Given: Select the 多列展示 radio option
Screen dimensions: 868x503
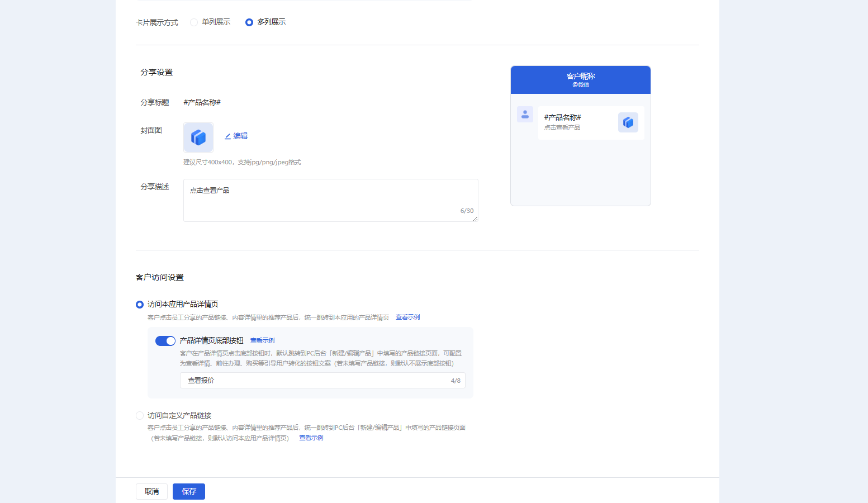Looking at the screenshot, I should (x=249, y=22).
